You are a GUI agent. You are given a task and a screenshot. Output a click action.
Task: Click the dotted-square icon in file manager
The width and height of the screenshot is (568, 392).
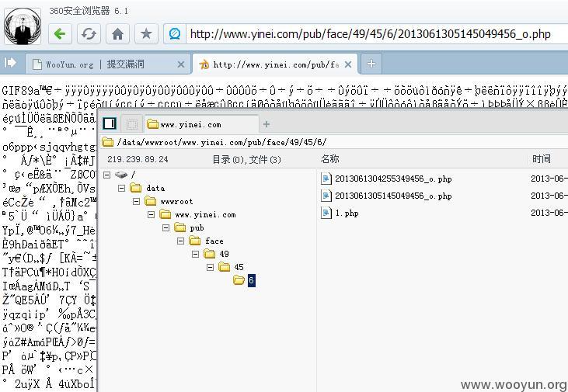[x=131, y=124]
